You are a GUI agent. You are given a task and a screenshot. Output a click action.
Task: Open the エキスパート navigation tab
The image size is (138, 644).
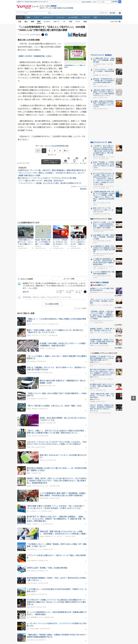(48, 17)
